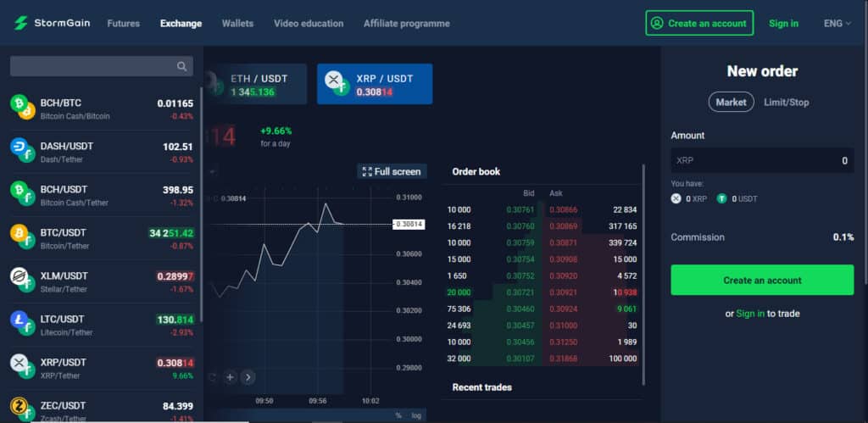Viewport: 868px width, 423px height.
Task: Switch to the XRP / USDT tab
Action: [375, 84]
